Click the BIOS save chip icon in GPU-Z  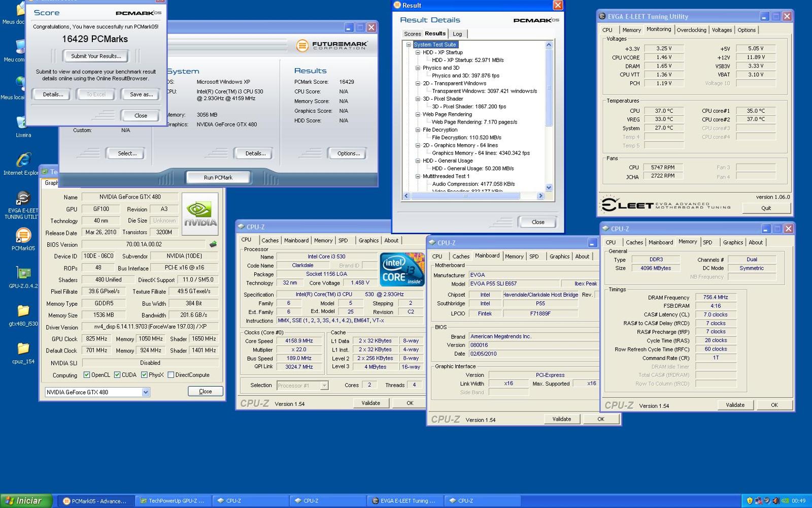(x=213, y=244)
